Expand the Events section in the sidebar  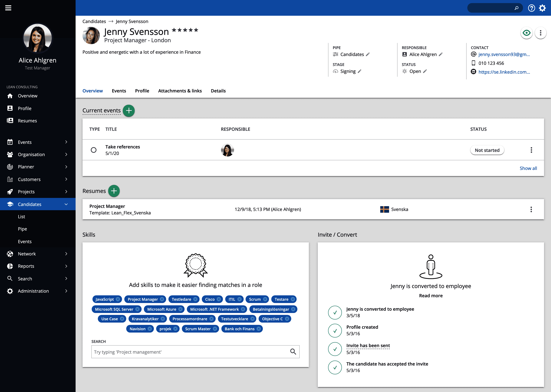point(66,142)
